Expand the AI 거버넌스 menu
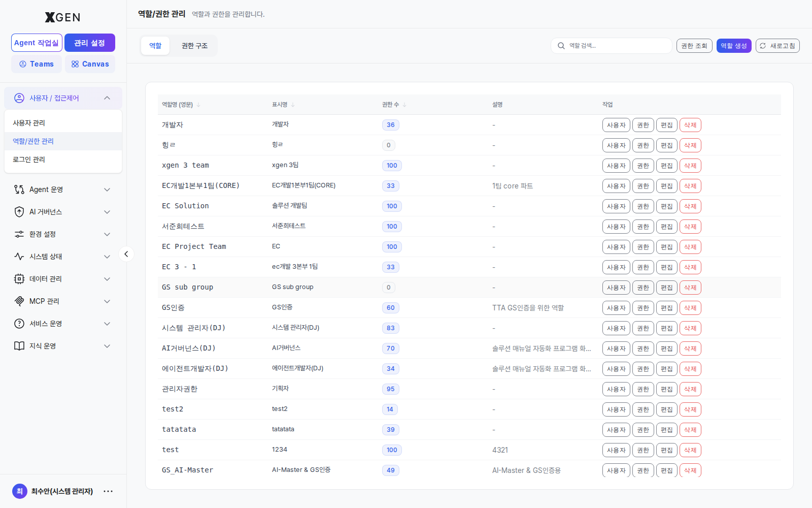This screenshot has height=508, width=812. (x=107, y=212)
